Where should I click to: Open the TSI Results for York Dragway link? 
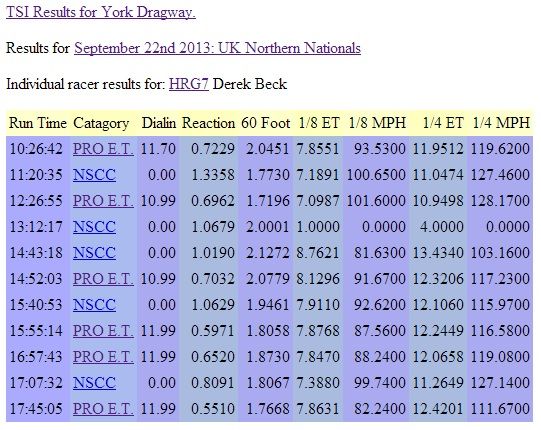[101, 12]
